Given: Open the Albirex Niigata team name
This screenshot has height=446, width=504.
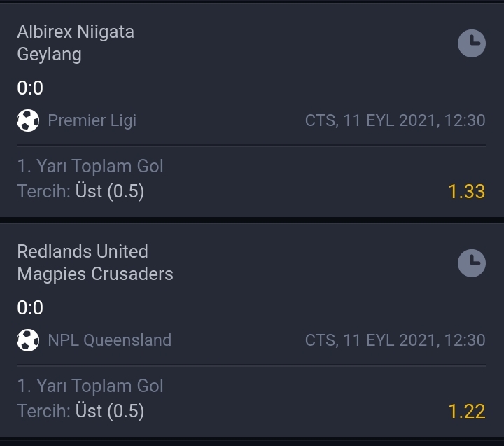Looking at the screenshot, I should tap(76, 32).
